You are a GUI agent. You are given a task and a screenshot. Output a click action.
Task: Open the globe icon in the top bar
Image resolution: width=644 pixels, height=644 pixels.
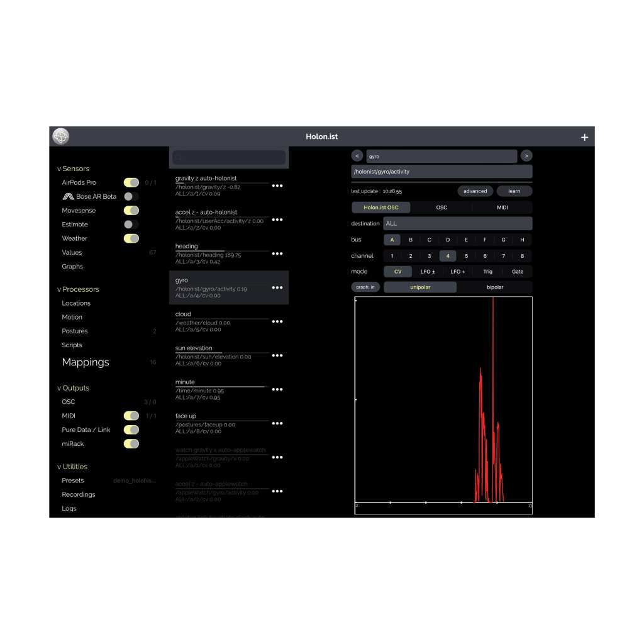60,136
